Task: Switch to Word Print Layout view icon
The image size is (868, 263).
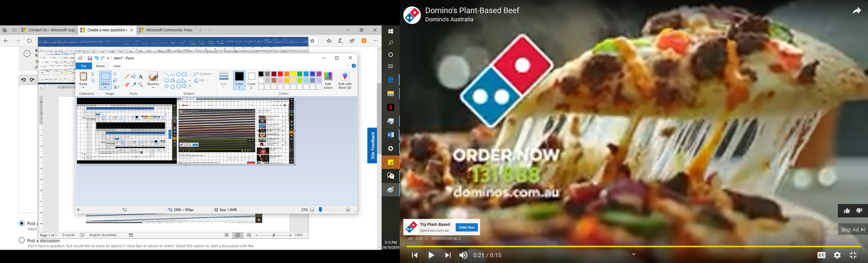Action: 238,235
